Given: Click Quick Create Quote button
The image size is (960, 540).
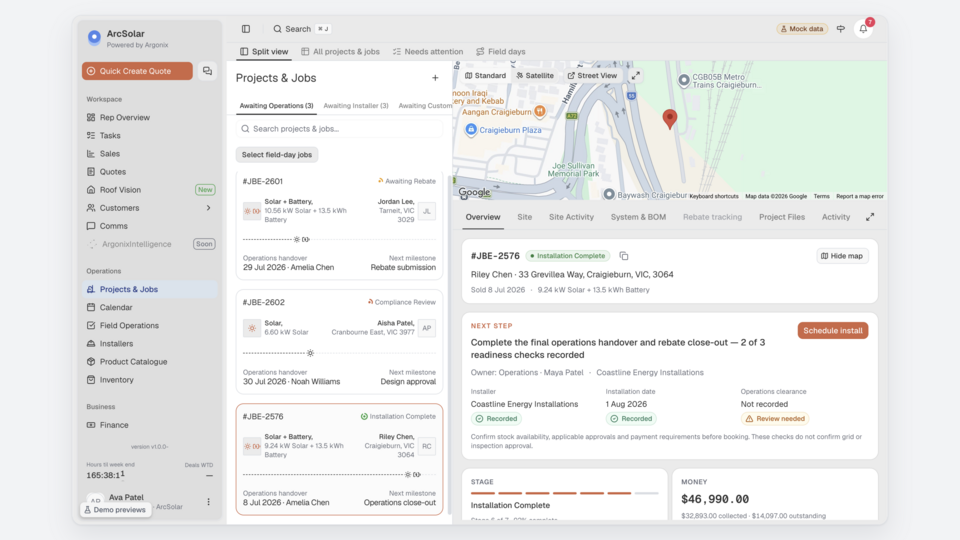Looking at the screenshot, I should click(x=137, y=71).
